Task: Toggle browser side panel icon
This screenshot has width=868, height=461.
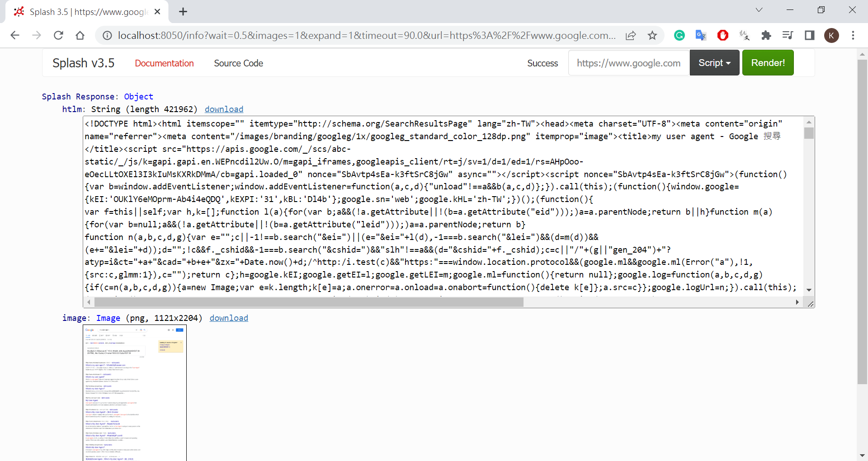Action: [x=809, y=35]
